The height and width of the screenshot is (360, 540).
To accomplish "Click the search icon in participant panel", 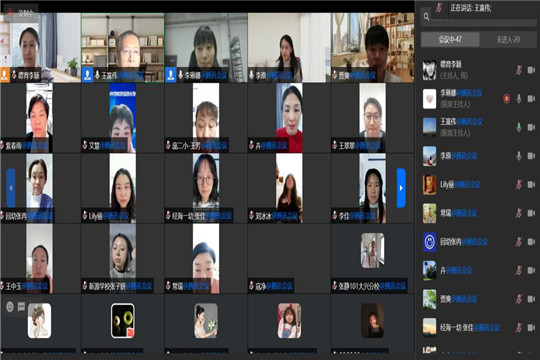I will 426,16.
